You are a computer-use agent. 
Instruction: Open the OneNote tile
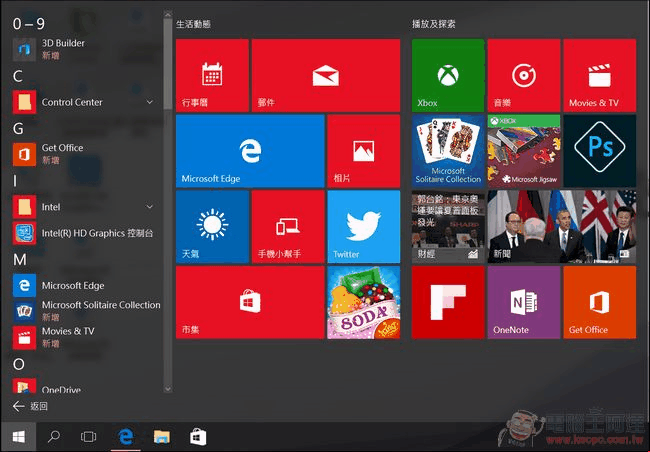(x=524, y=302)
